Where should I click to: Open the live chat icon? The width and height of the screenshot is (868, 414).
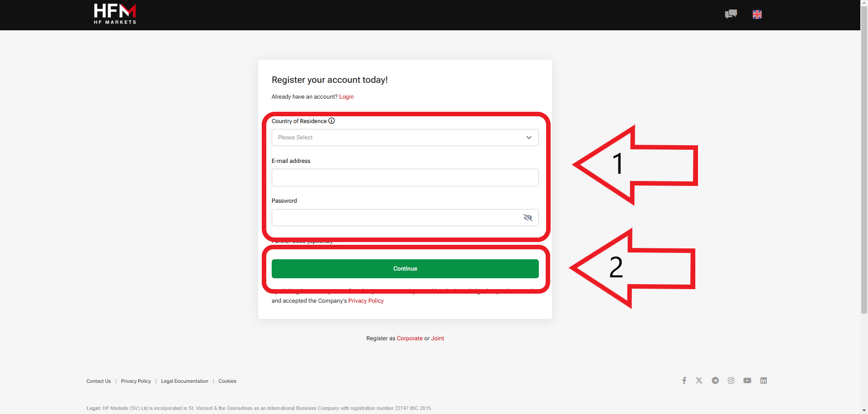[x=731, y=14]
